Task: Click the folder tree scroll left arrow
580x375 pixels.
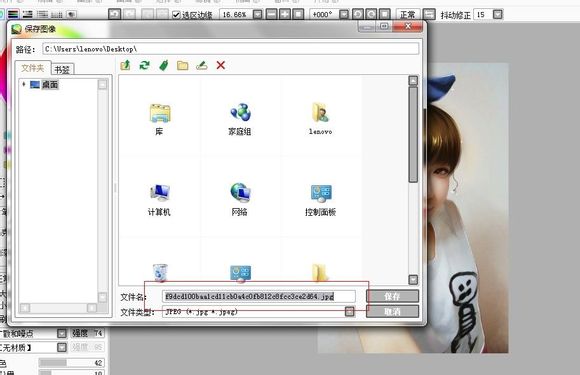Action: [x=25, y=308]
